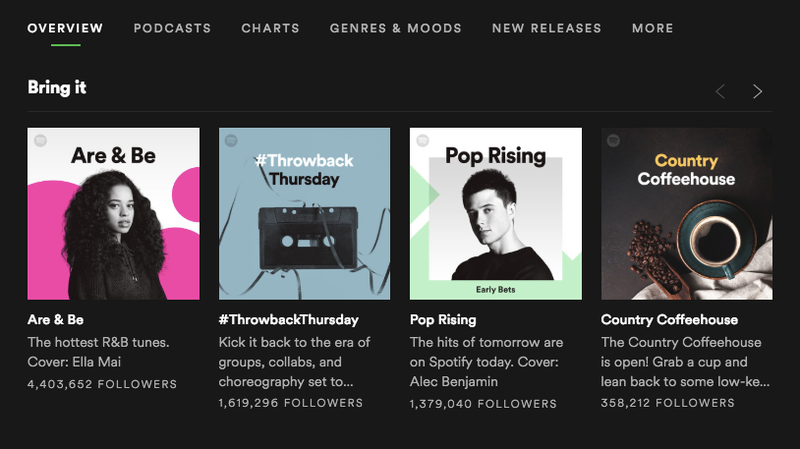
Task: Click Spotify logo on Pop Rising cover
Action: 422,140
